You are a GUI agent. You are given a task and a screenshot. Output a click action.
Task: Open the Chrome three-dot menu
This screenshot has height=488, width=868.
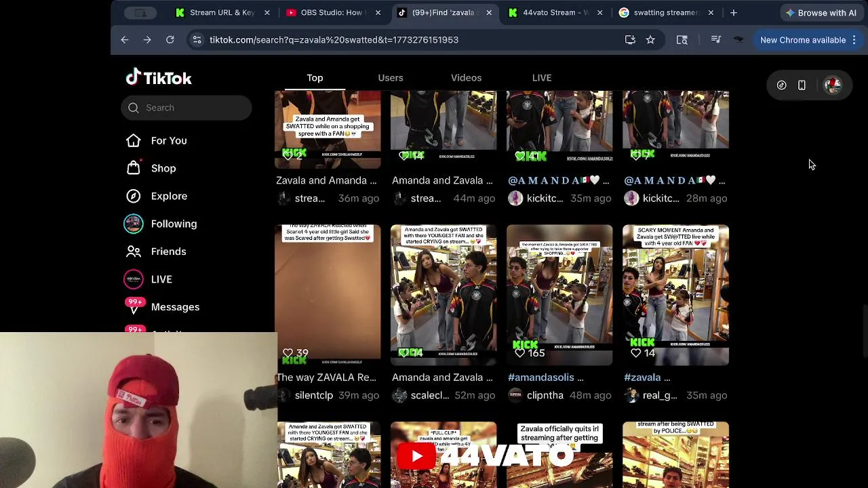[854, 40]
